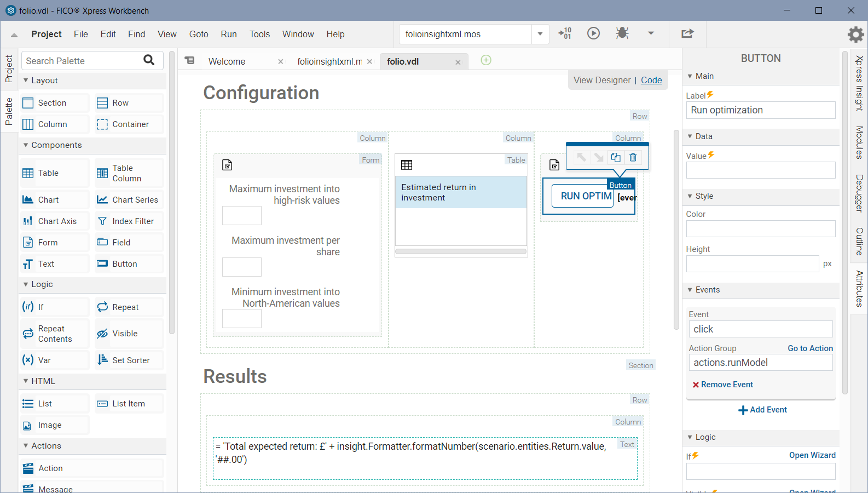Viewport: 868px width, 493px height.
Task: Click the Color input field
Action: pos(761,228)
